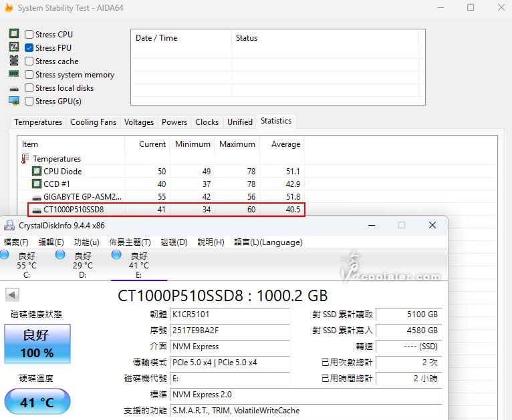
Task: Switch to the Unified tab
Action: 240,122
